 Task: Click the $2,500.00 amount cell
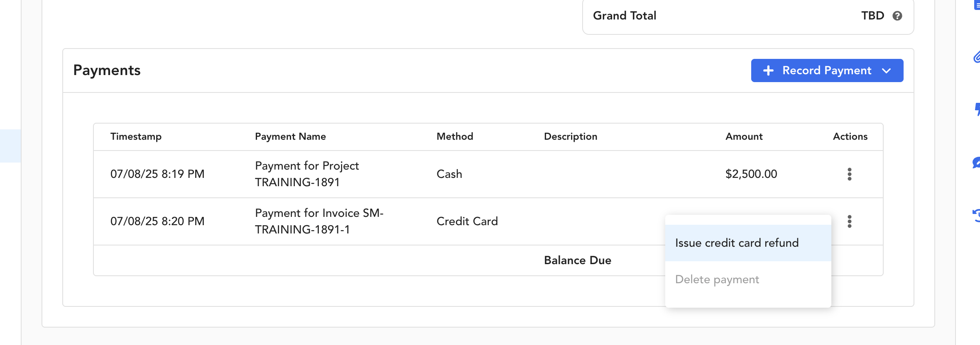(751, 174)
